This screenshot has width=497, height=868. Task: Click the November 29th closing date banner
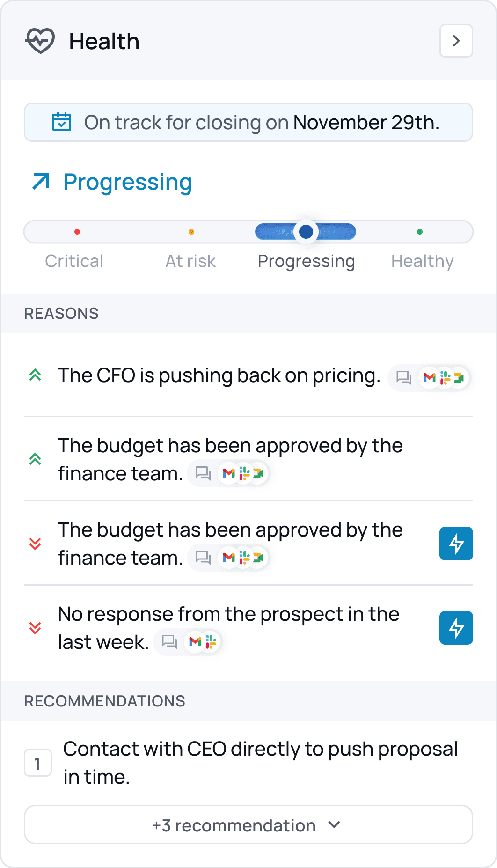pyautogui.click(x=248, y=122)
